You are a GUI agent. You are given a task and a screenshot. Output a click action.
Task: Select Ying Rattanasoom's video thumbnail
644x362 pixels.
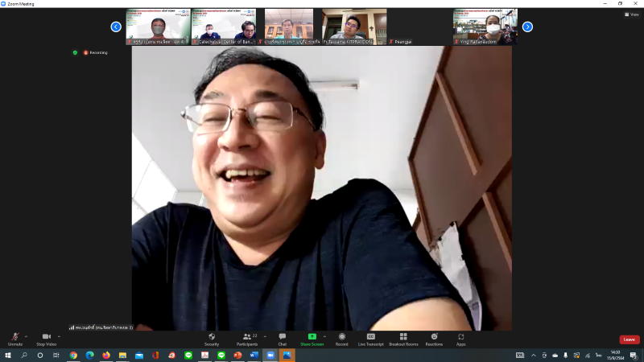point(485,27)
